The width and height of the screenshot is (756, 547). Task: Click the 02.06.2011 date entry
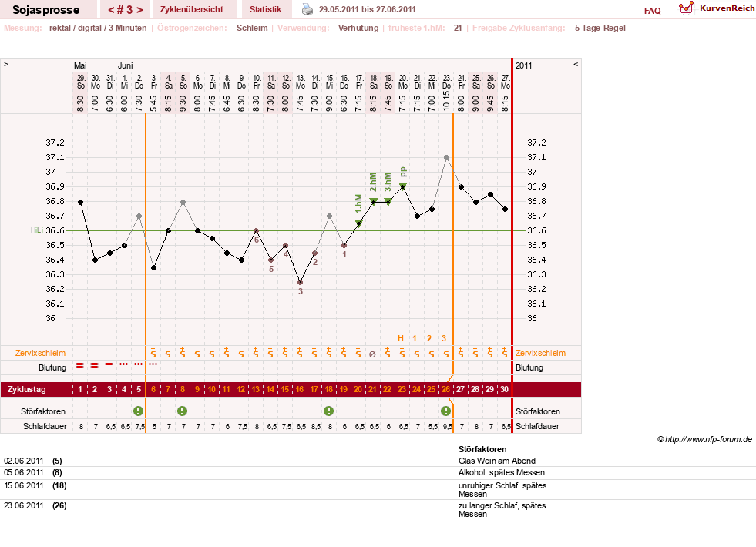click(24, 461)
